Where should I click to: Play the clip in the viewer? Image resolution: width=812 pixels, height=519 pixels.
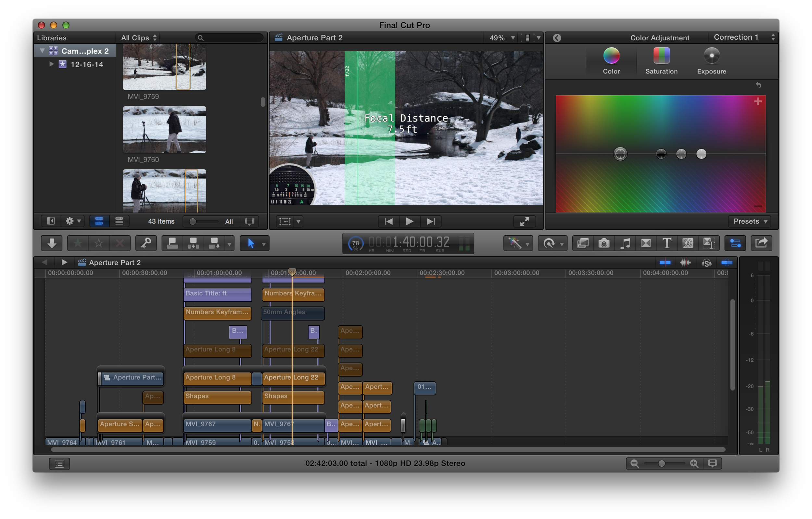click(409, 221)
